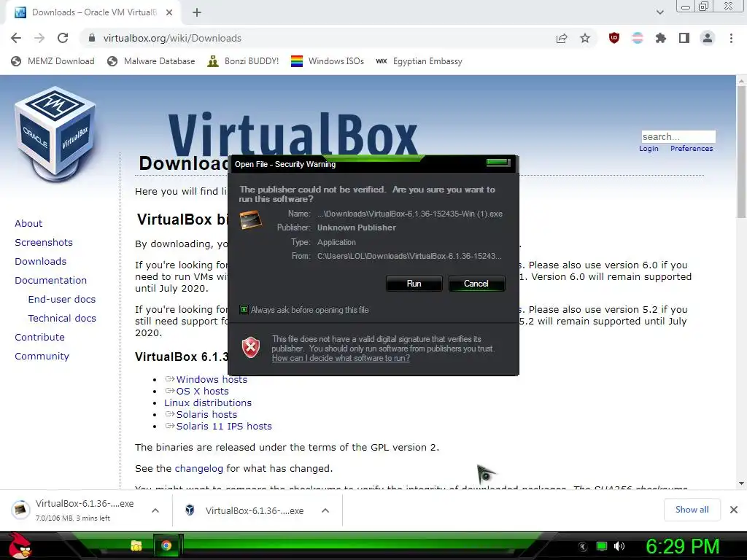Viewport: 747px width, 560px height.
Task: Click the page vertical scrollbar thumb
Action: (741, 152)
